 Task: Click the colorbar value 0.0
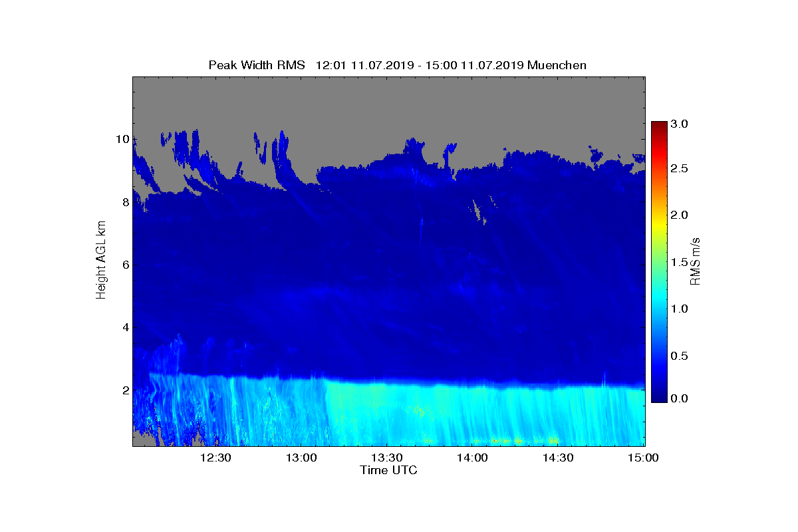679,398
